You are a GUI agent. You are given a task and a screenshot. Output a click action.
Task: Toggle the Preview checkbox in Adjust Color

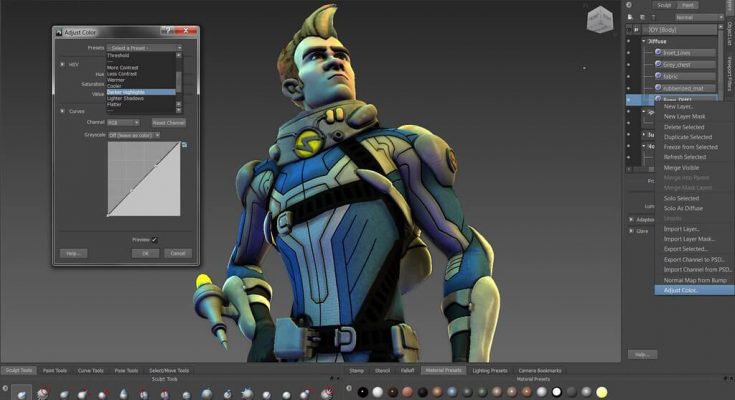(x=154, y=240)
